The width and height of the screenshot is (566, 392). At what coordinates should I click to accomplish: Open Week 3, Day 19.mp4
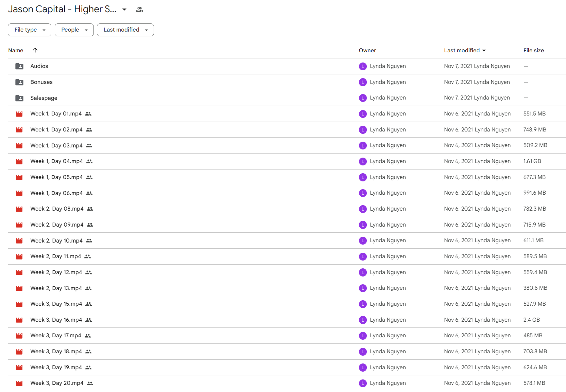56,368
